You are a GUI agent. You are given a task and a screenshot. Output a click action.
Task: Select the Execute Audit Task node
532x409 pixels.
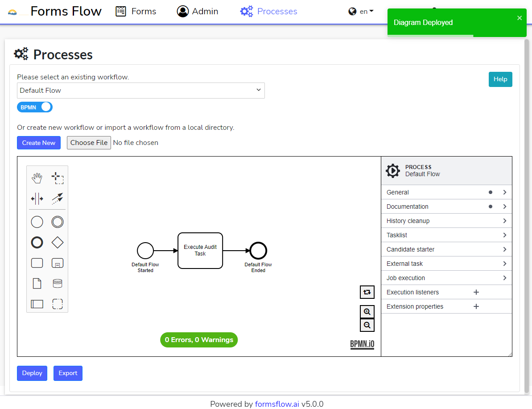coord(200,251)
